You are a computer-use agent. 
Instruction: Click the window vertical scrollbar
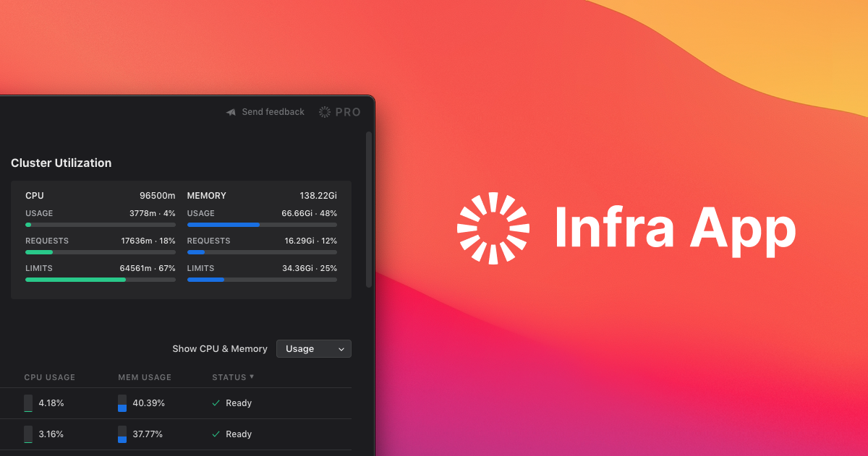click(369, 210)
